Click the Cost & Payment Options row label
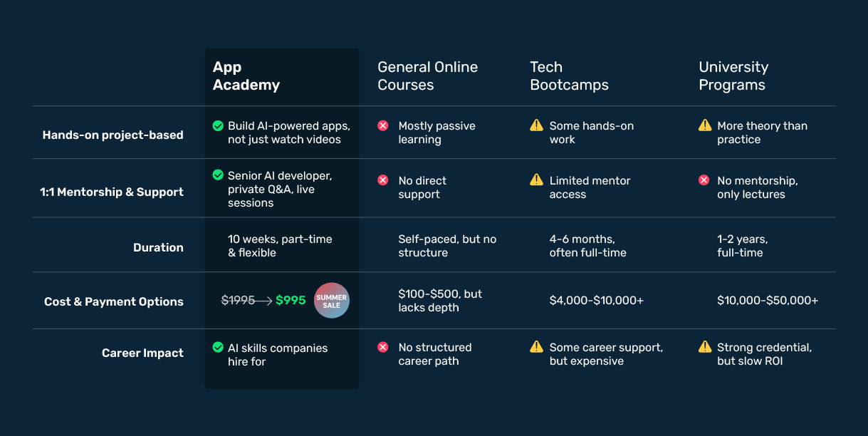The width and height of the screenshot is (868, 436). coord(114,302)
